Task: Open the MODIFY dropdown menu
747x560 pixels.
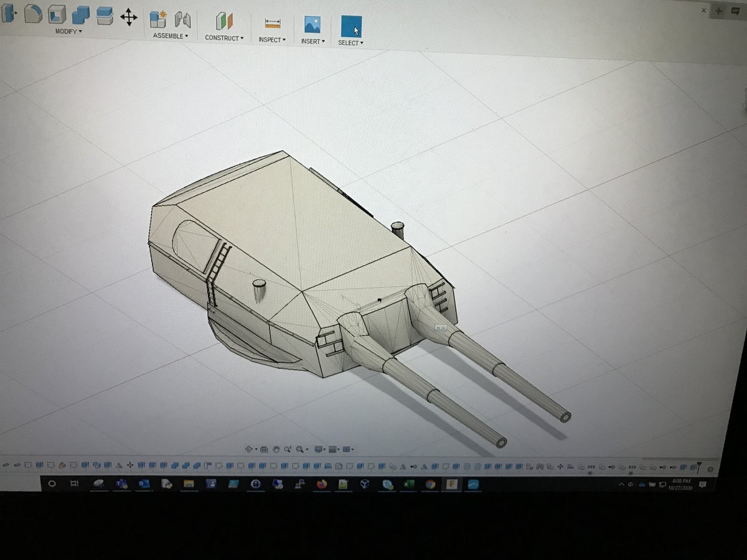Action: coord(68,31)
